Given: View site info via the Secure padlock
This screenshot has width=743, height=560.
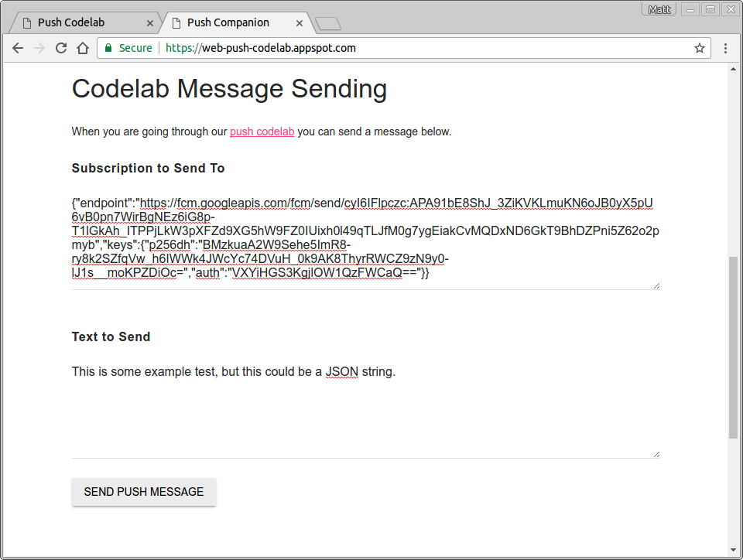Looking at the screenshot, I should click(x=110, y=48).
